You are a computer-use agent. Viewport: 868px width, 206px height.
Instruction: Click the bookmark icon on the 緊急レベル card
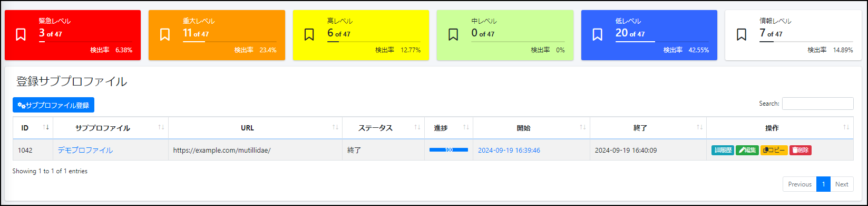[x=21, y=35]
